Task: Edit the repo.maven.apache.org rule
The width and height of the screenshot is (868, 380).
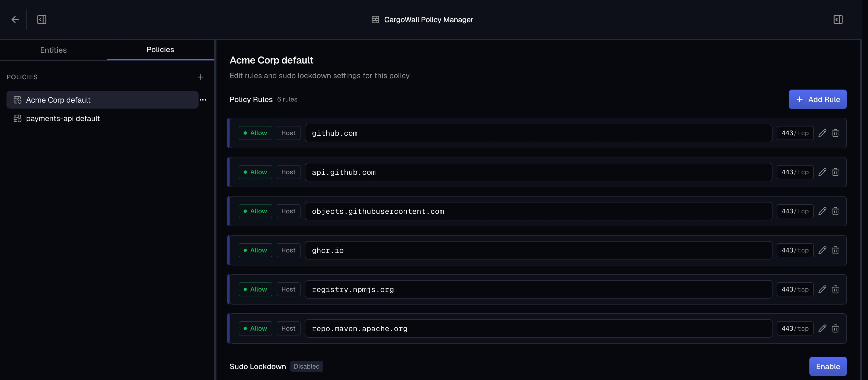Action: pos(822,329)
